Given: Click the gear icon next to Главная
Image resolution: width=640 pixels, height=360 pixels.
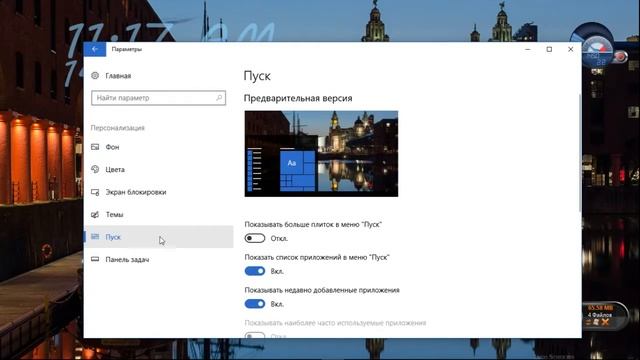Looking at the screenshot, I should click(95, 76).
